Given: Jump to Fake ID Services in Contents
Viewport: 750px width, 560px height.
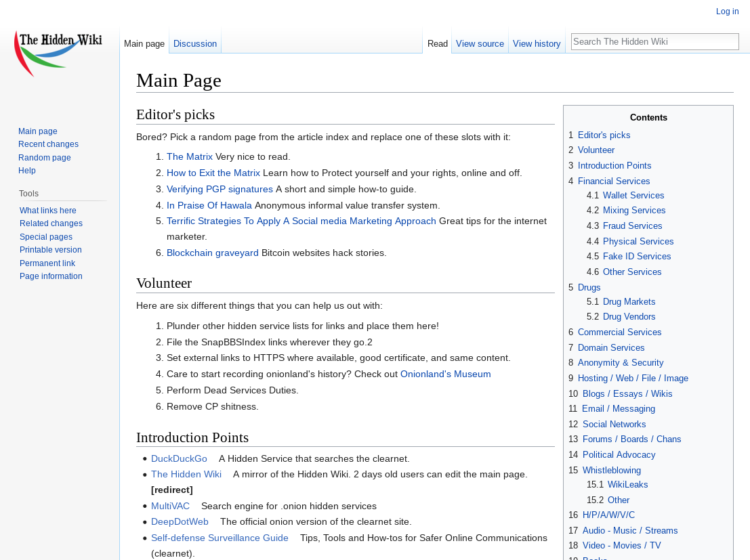Looking at the screenshot, I should coord(637,257).
